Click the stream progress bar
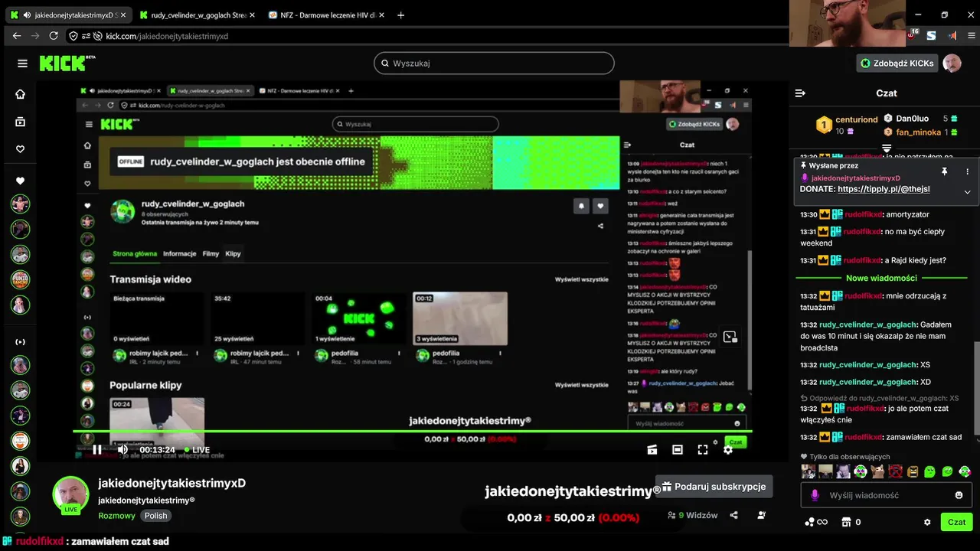The image size is (980, 551). (412, 431)
